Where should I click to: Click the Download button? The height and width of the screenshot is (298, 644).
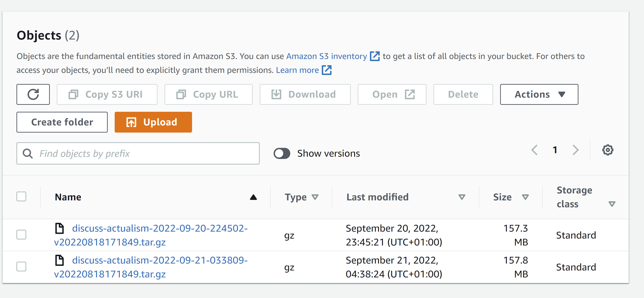point(305,94)
